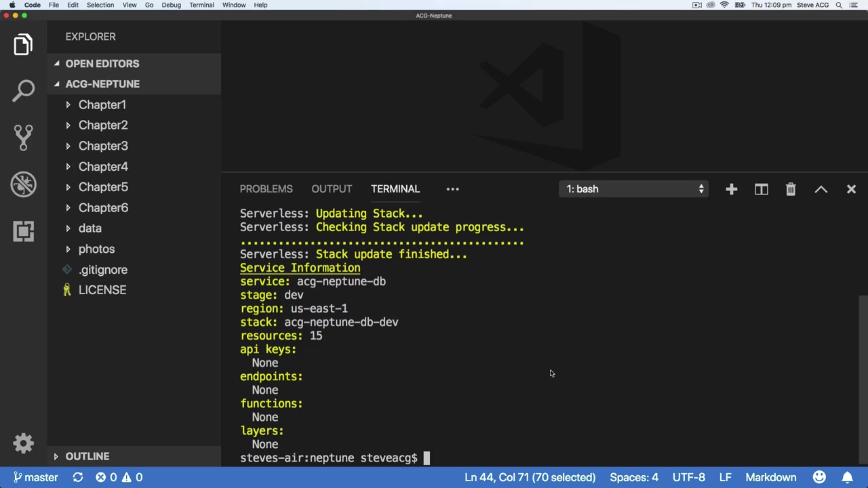Image resolution: width=868 pixels, height=488 pixels.
Task: Open the Window menu
Action: pos(234,5)
